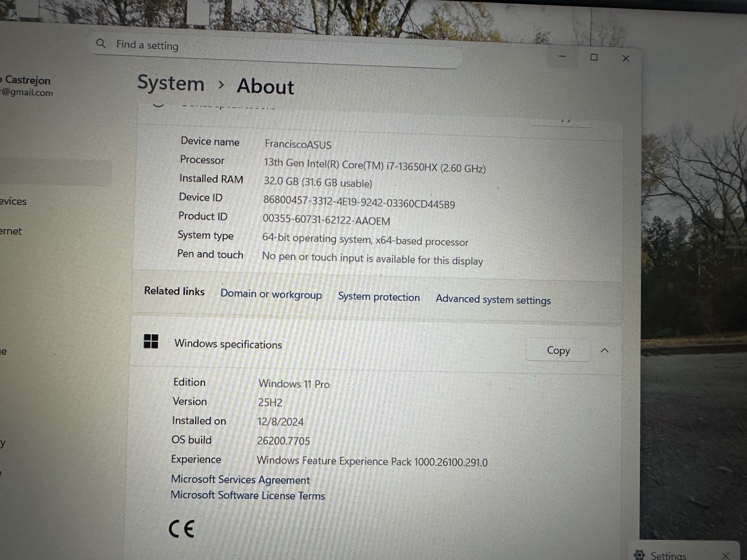Click the Find a setting search box

pos(275,50)
